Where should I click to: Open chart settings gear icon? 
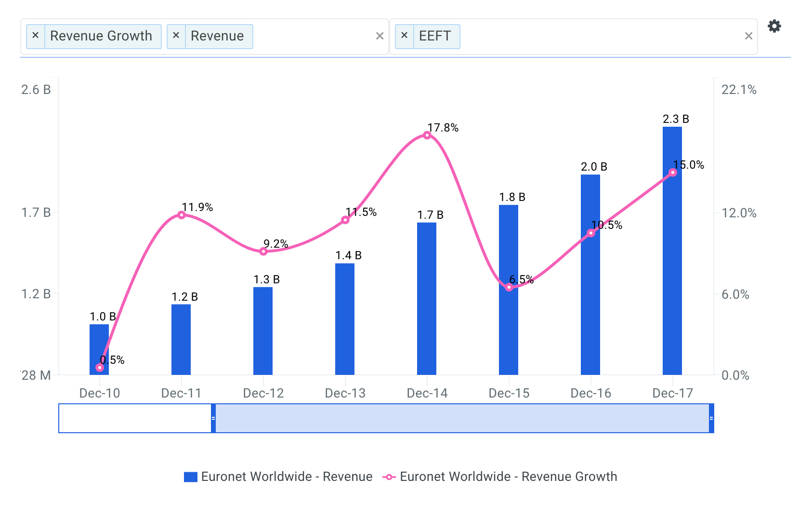pyautogui.click(x=774, y=26)
